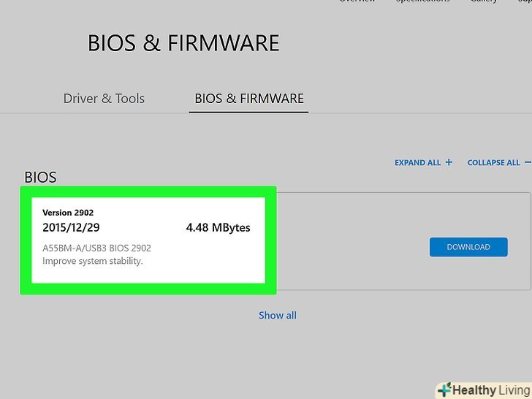Click the Improve system stability note
Screen dimensions: 532x399
coord(93,261)
